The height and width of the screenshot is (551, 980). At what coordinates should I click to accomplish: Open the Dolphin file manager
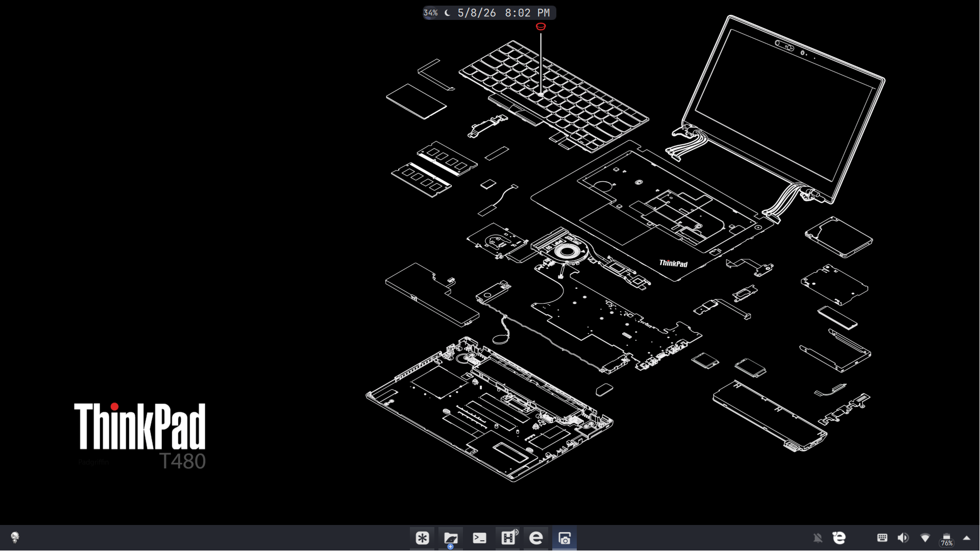point(451,538)
